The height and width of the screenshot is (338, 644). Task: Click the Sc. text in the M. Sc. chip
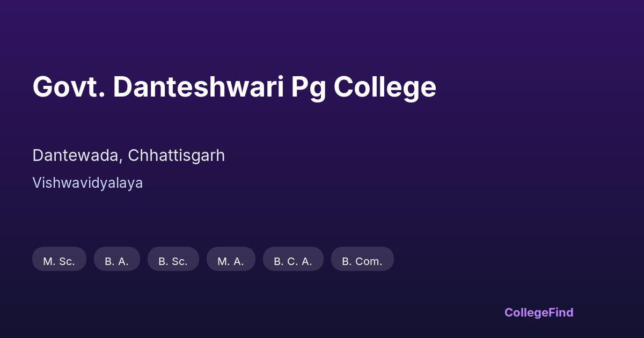67,261
